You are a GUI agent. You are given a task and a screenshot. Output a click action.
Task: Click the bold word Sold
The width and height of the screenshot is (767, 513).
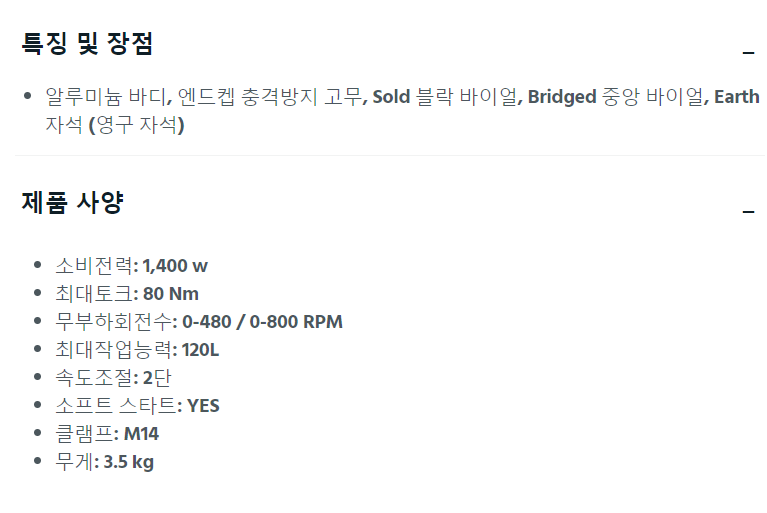[x=391, y=96]
